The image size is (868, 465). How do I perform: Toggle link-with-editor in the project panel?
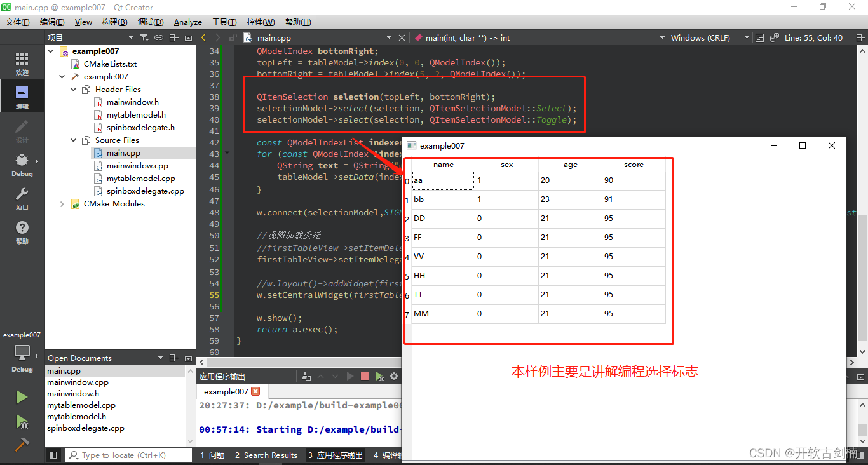[159, 38]
